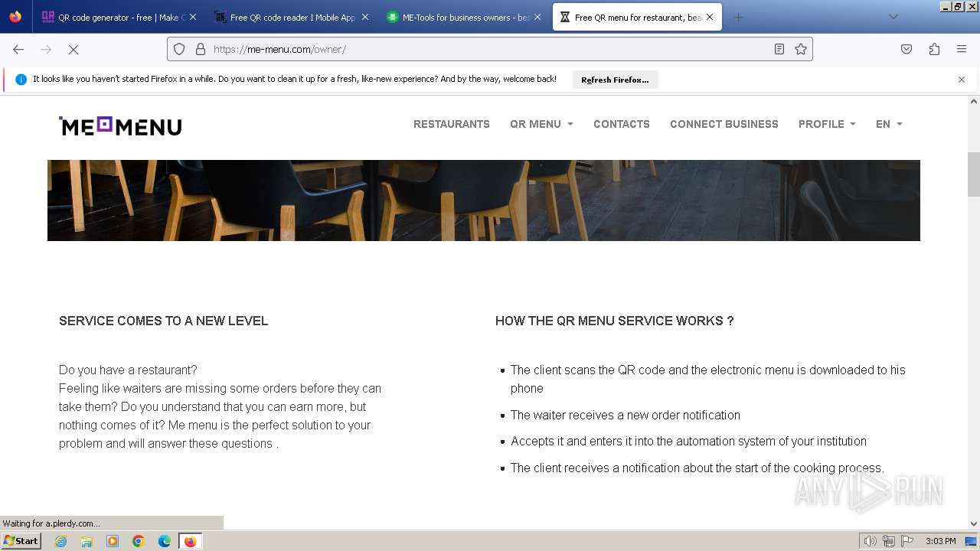980x551 pixels.
Task: Launch Edge from the taskbar
Action: [165, 541]
